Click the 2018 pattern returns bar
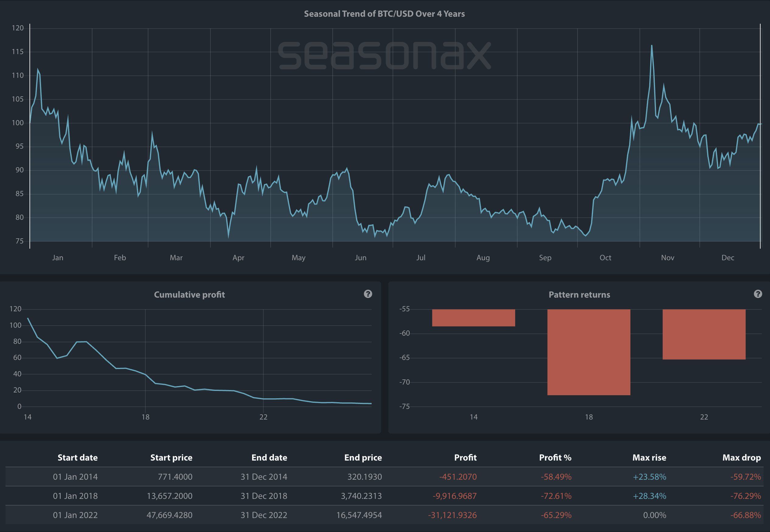The image size is (770, 532). (588, 352)
